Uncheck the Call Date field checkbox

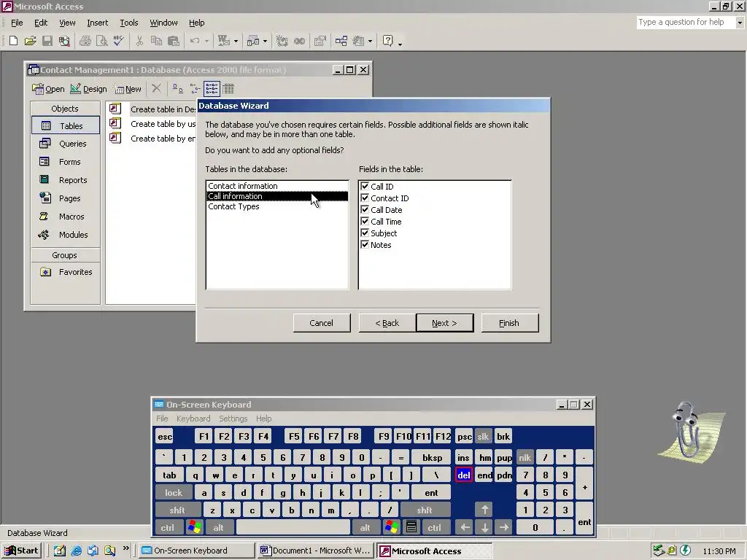click(365, 209)
